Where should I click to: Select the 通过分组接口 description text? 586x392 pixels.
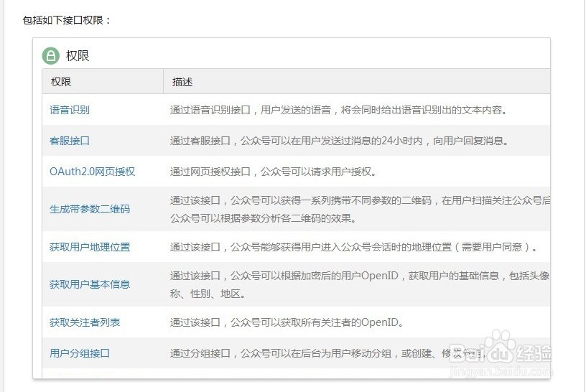pyautogui.click(x=328, y=353)
